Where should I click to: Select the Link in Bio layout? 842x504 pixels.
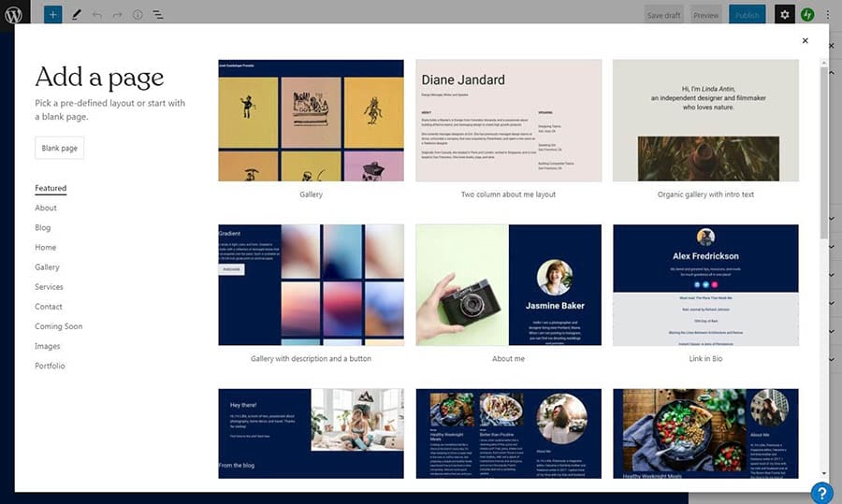click(x=705, y=285)
